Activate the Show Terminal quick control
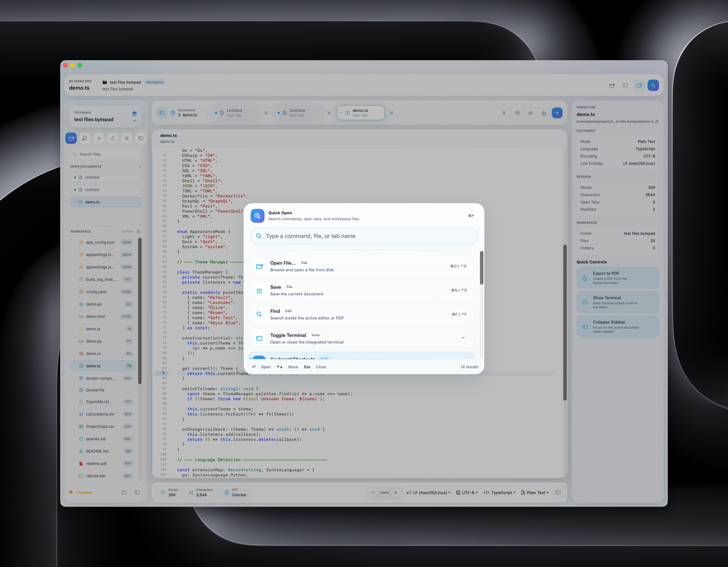 click(617, 302)
